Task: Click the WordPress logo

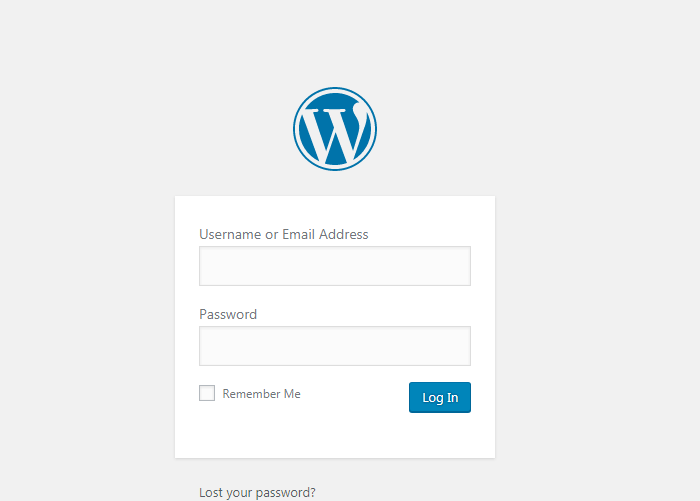Action: click(x=335, y=129)
